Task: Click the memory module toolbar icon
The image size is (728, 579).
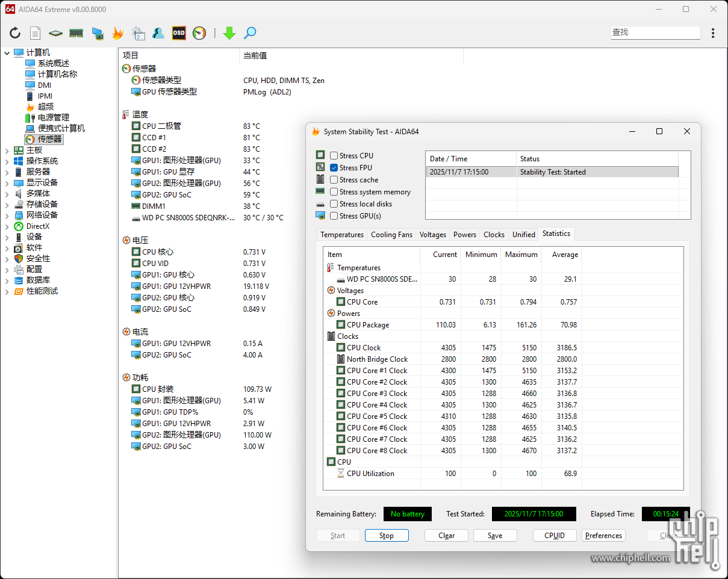Action: (76, 33)
